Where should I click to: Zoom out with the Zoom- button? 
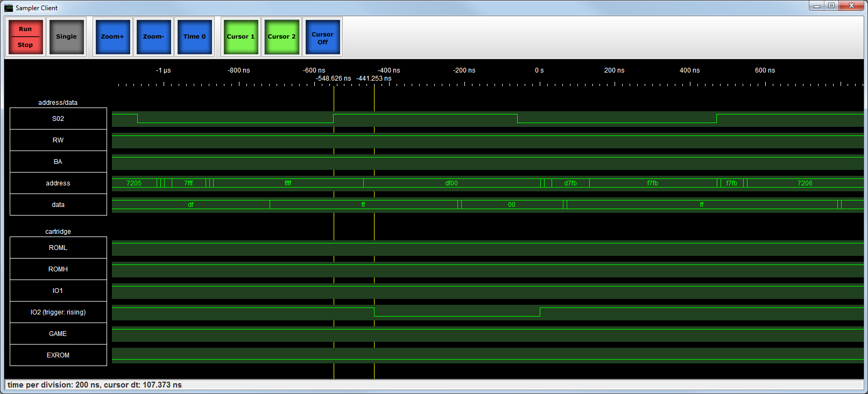click(x=153, y=37)
